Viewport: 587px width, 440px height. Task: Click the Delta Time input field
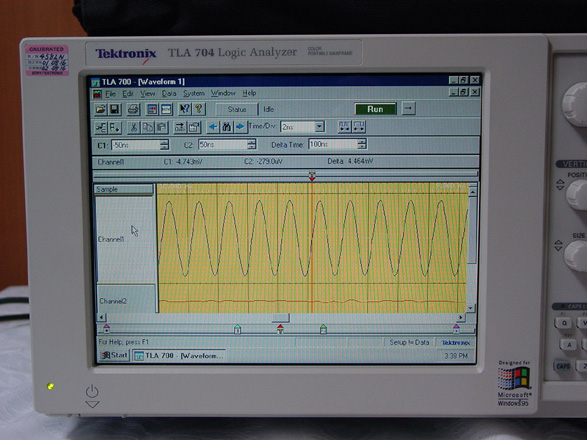tap(333, 144)
